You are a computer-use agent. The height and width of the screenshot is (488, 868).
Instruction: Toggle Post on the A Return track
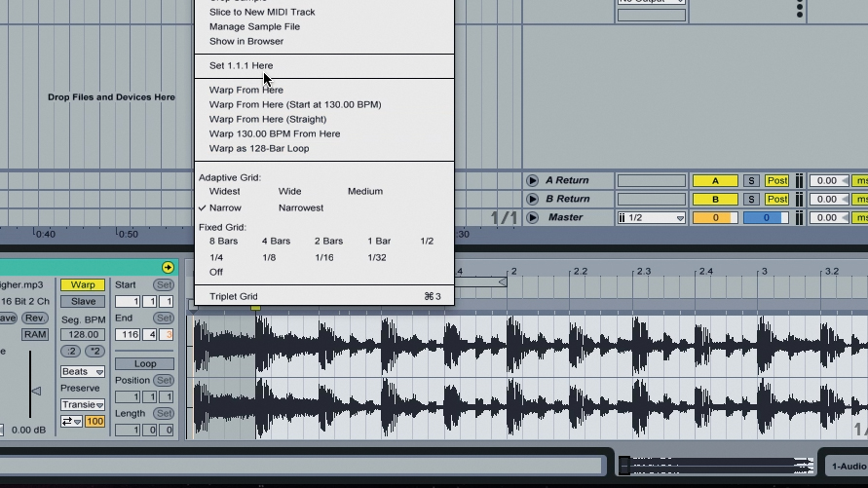coord(776,180)
